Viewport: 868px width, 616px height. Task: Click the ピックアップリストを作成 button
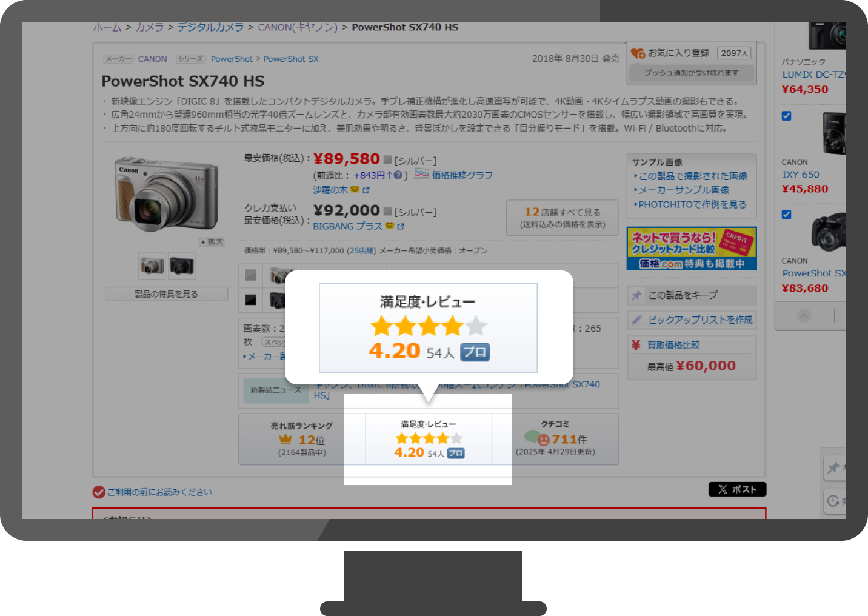(692, 320)
